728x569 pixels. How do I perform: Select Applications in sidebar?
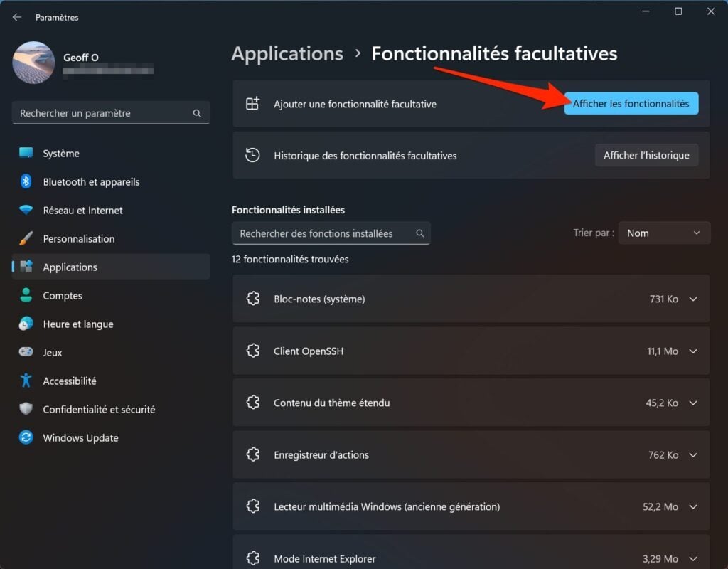point(111,267)
